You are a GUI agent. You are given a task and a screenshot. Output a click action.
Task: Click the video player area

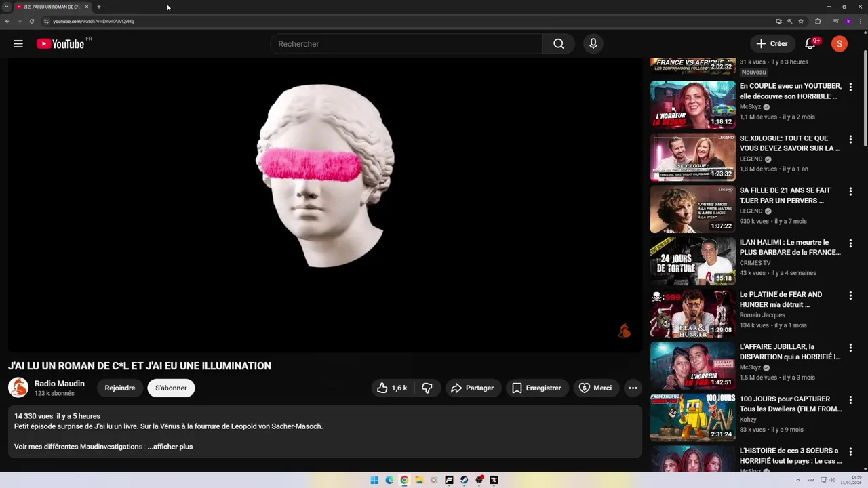[x=324, y=205]
